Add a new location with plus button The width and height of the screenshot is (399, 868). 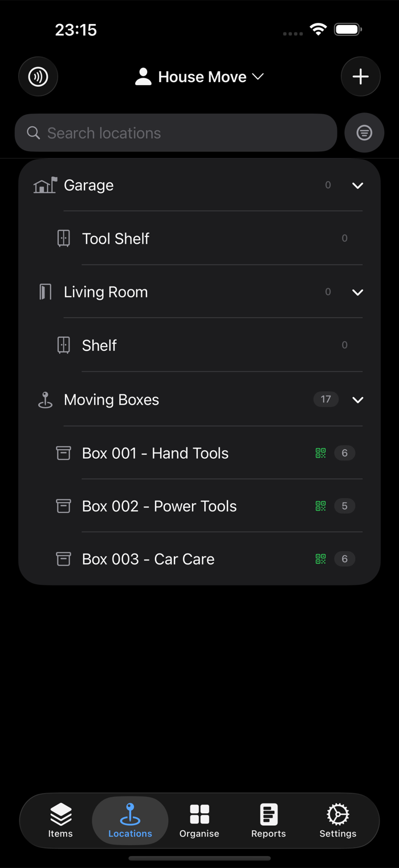tap(361, 76)
